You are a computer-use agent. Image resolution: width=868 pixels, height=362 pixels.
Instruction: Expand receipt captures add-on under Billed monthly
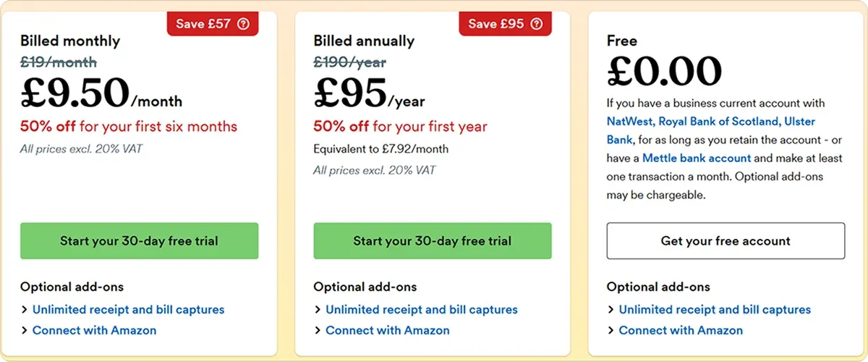pyautogui.click(x=128, y=309)
